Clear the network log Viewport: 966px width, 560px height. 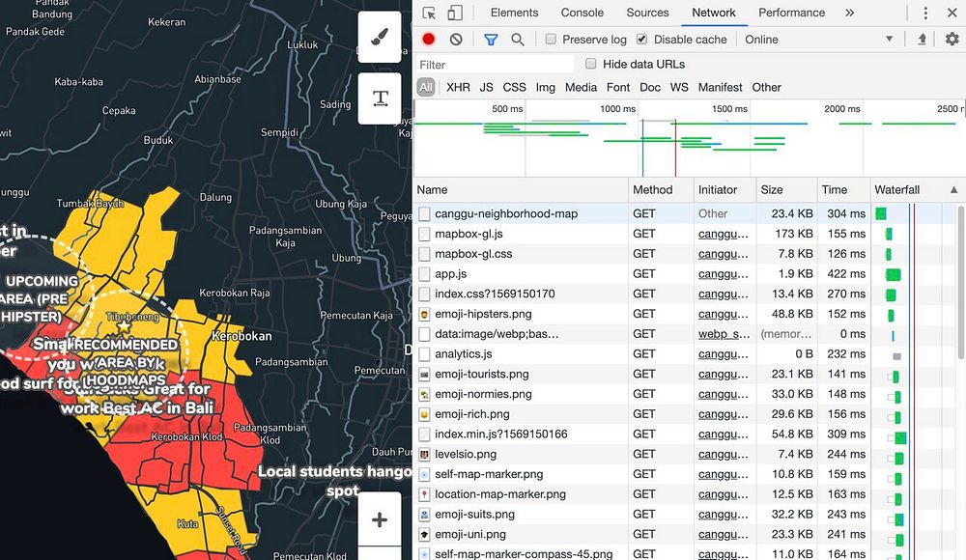[456, 40]
